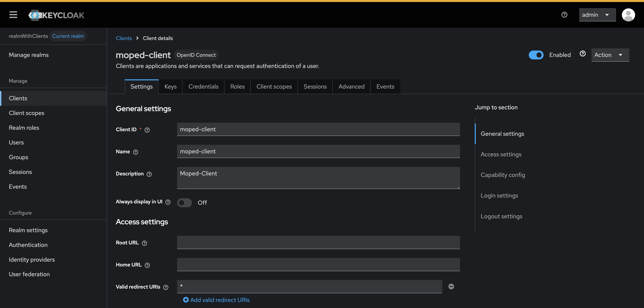Switch to the Client scopes tab
This screenshot has height=308, width=644.
coord(274,87)
